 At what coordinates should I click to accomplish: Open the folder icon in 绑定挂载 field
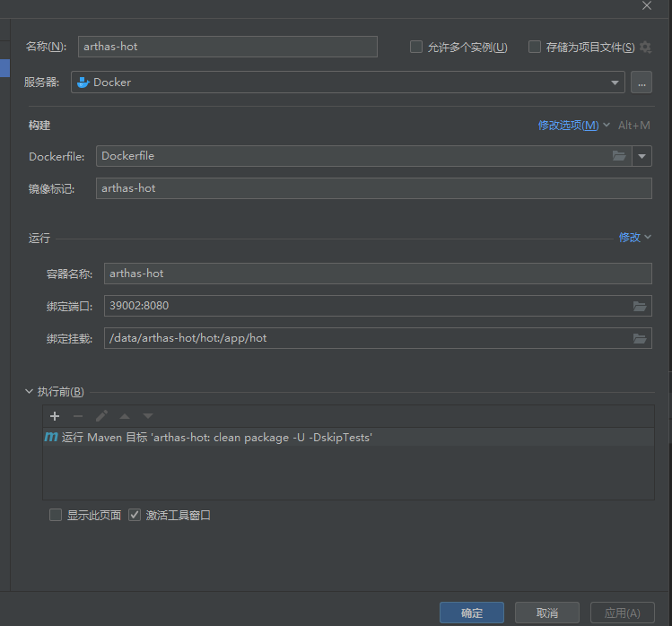pyautogui.click(x=640, y=338)
